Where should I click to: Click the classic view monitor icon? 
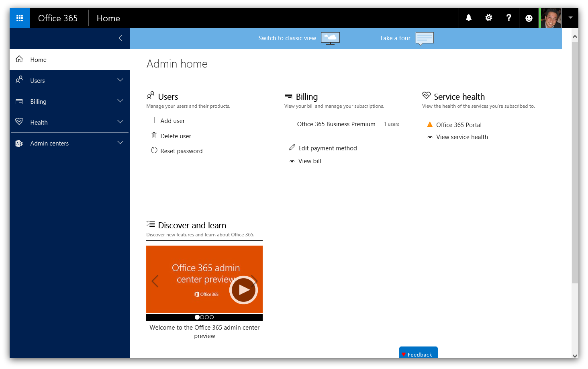click(330, 39)
